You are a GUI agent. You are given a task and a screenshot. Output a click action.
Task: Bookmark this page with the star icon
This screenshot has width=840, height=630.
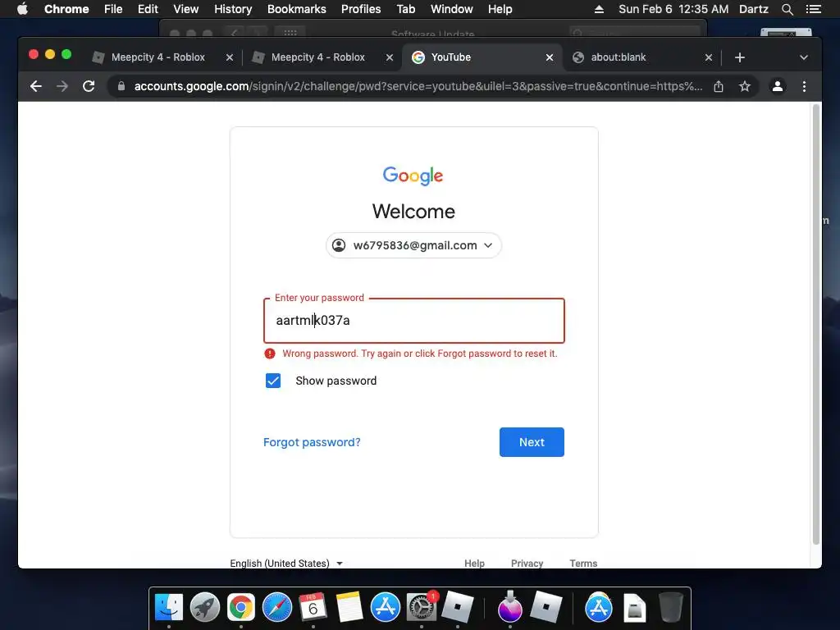pos(745,86)
